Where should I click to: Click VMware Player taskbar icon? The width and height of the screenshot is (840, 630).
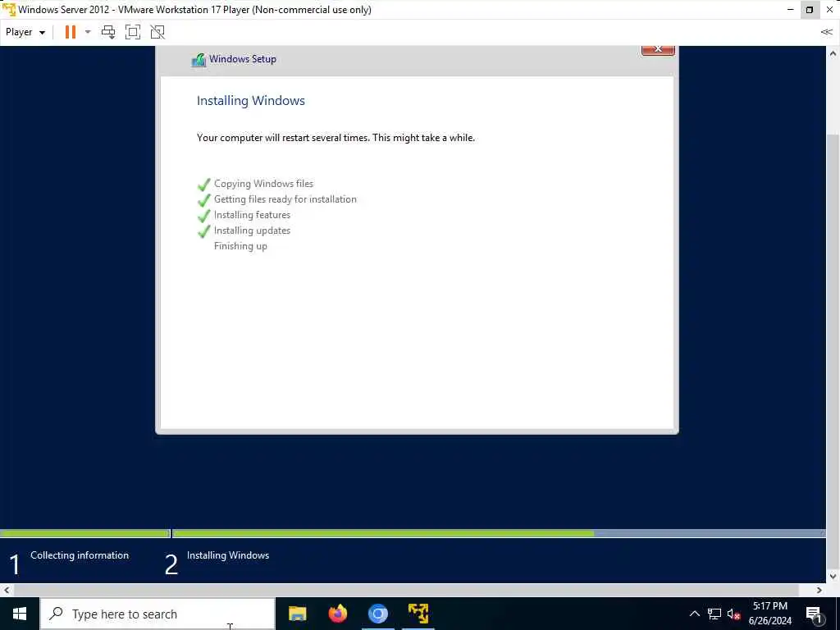[418, 614]
